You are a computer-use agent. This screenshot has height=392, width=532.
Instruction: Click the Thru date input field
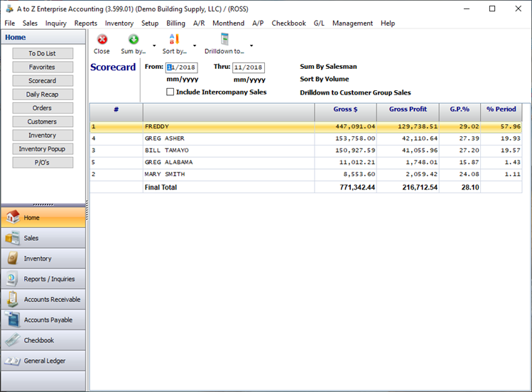[249, 67]
